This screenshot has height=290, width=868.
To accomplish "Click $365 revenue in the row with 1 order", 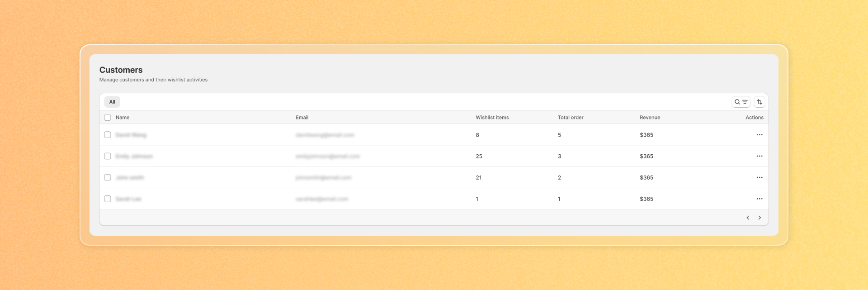I will (646, 199).
